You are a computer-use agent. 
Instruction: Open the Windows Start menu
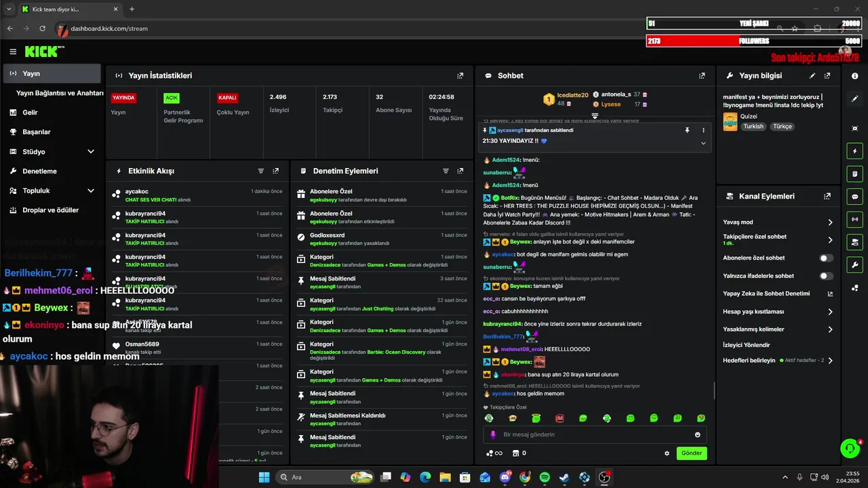(264, 477)
